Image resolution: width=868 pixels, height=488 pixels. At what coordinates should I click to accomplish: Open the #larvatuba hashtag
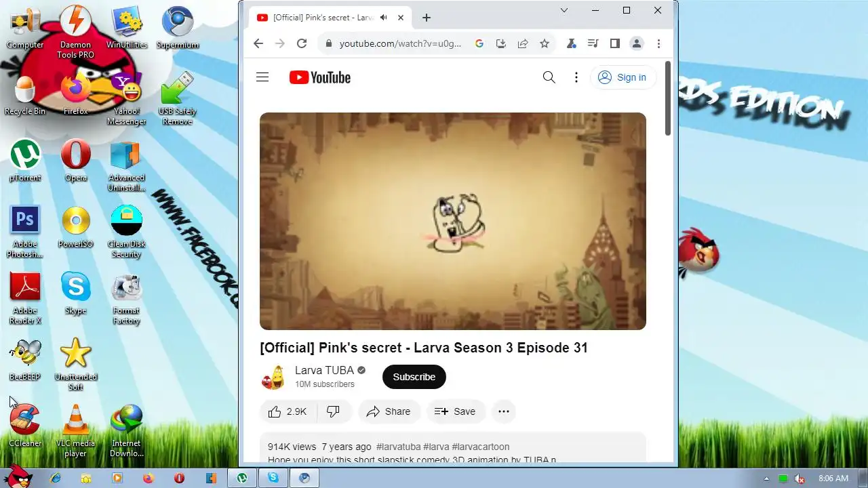pos(398,447)
